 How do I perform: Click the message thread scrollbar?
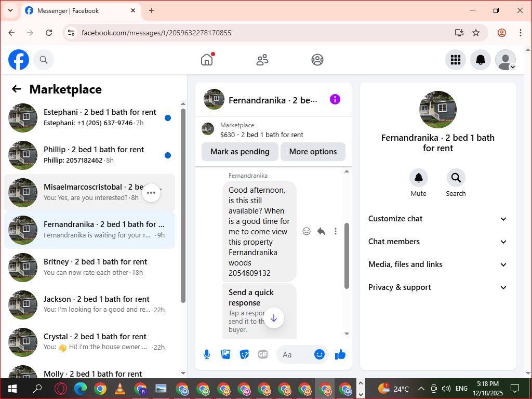[x=347, y=256]
